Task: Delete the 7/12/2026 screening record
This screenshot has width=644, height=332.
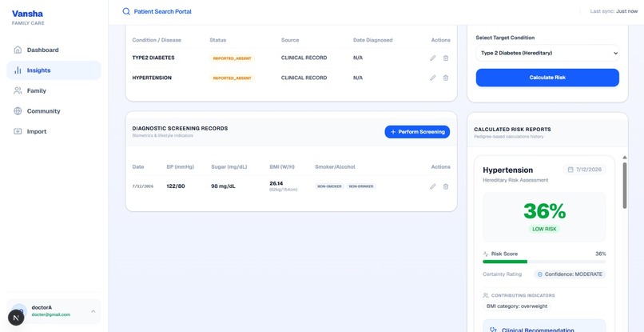Action: (446, 186)
